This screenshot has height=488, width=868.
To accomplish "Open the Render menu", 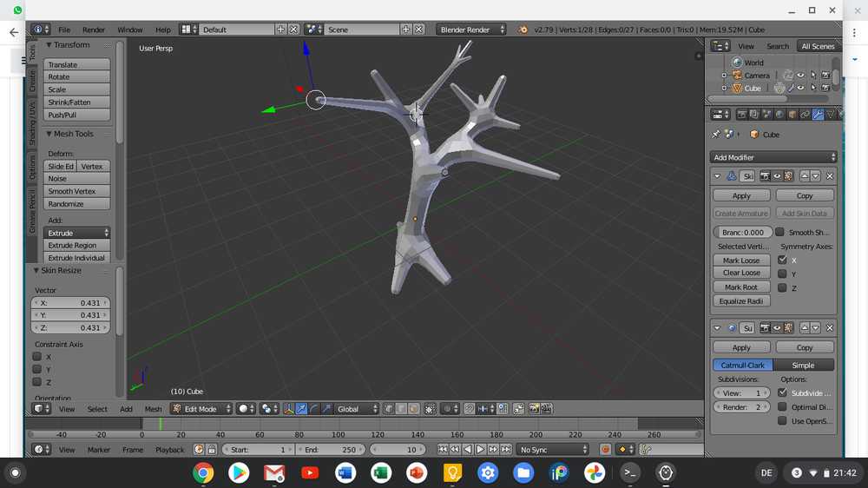I will (x=94, y=30).
